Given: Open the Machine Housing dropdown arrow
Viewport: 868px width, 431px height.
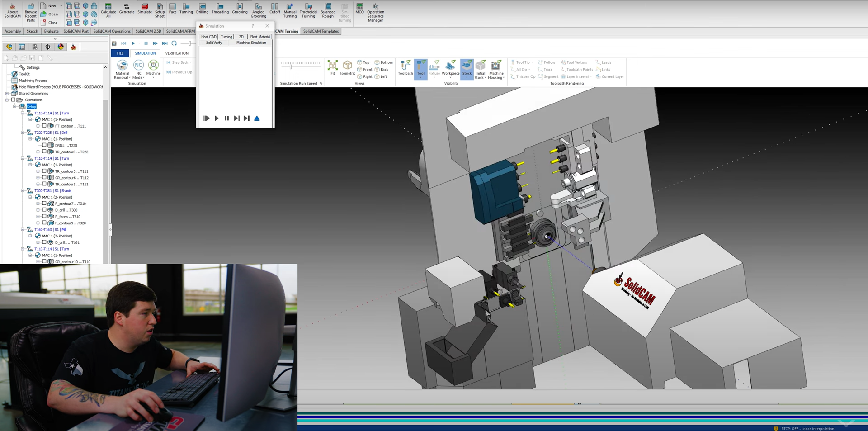Looking at the screenshot, I should click(x=503, y=78).
